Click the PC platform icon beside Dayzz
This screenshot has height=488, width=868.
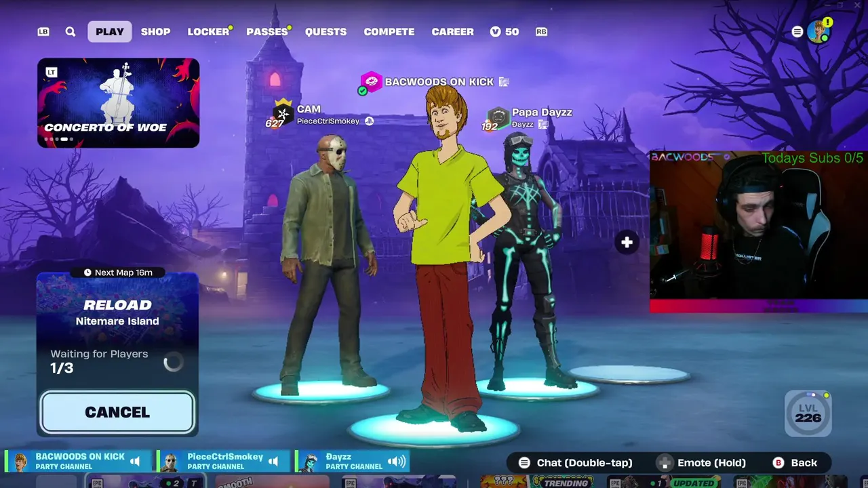(543, 124)
